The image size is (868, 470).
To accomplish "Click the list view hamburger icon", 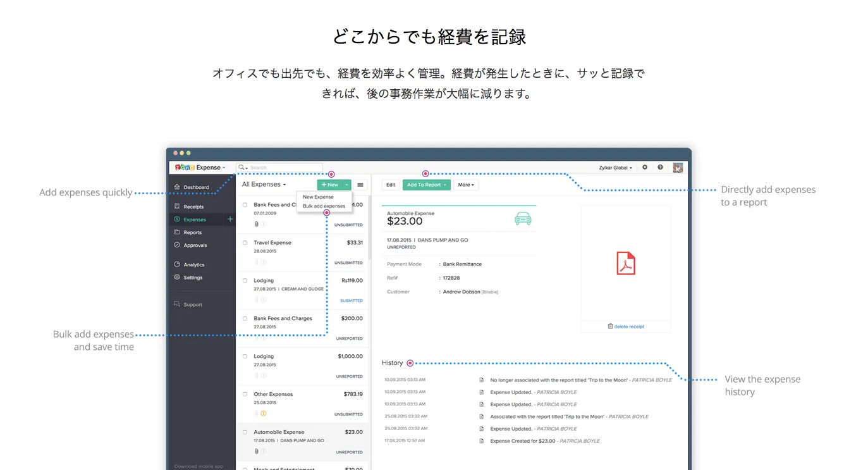I will [x=360, y=185].
